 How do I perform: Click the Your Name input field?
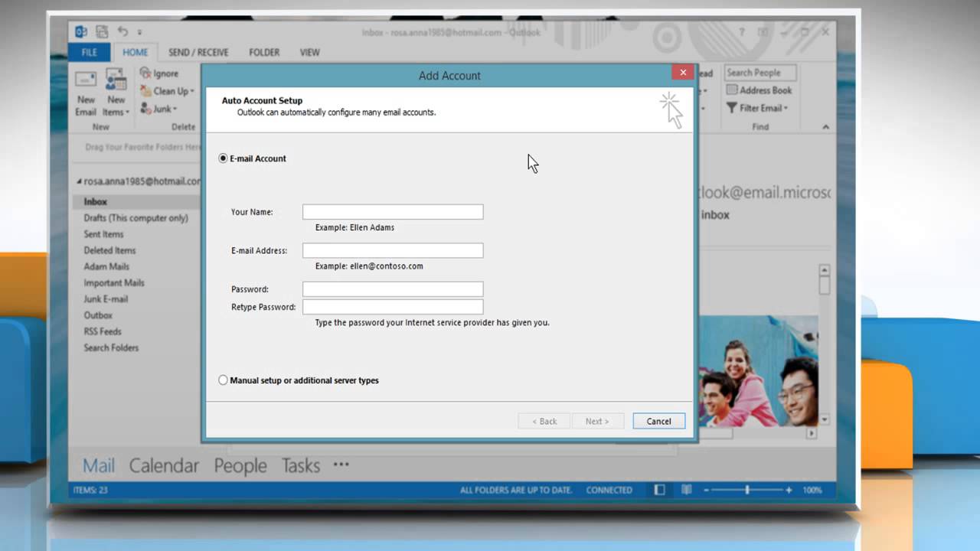coord(393,212)
